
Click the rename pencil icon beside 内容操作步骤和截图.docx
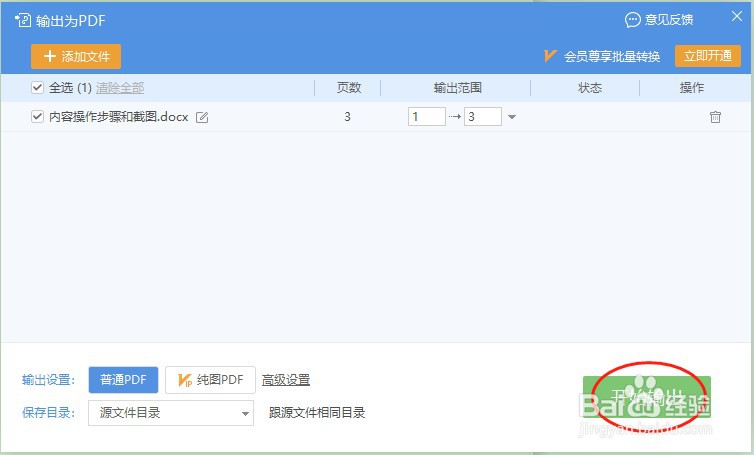coord(202,117)
